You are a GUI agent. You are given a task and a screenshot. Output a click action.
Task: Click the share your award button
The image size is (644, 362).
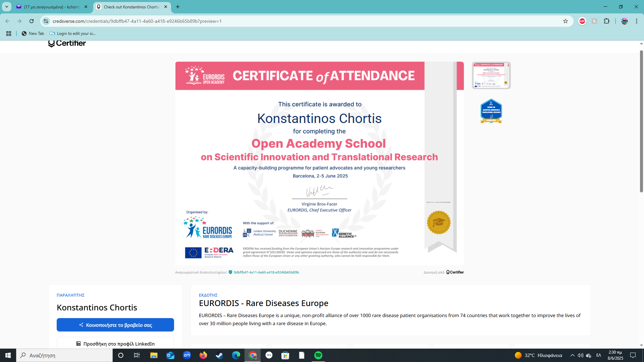tap(115, 325)
